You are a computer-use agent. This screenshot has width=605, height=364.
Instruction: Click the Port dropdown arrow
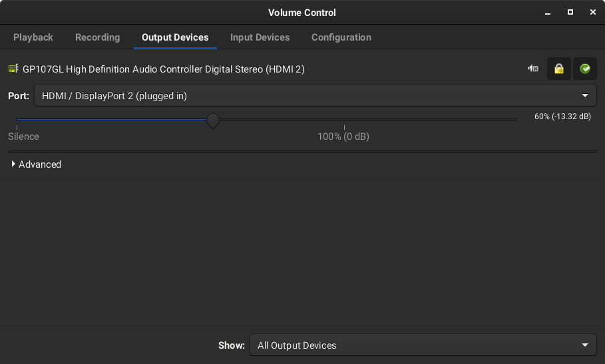(585, 96)
